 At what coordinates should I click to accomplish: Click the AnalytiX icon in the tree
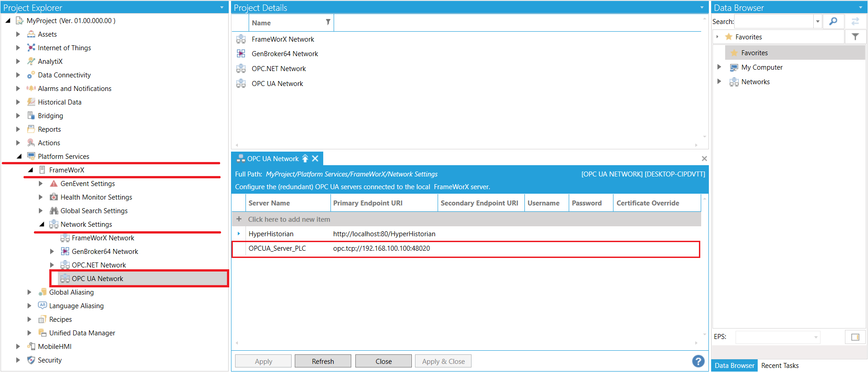[31, 61]
